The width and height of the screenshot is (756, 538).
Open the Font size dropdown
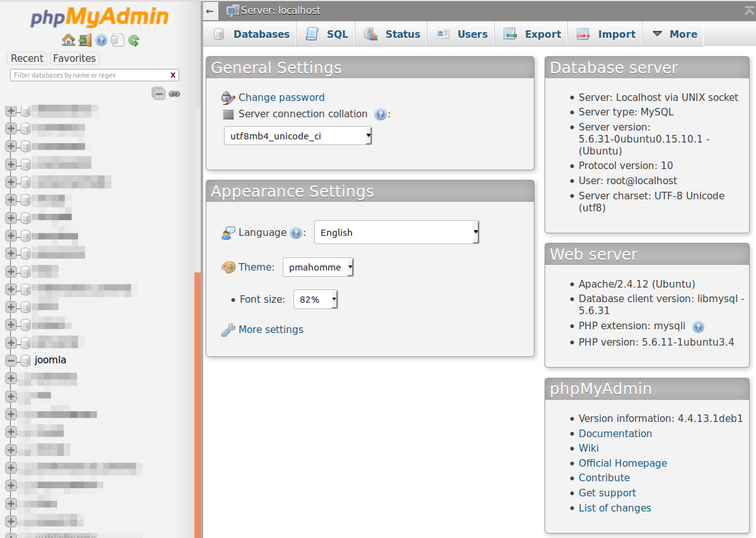[316, 300]
